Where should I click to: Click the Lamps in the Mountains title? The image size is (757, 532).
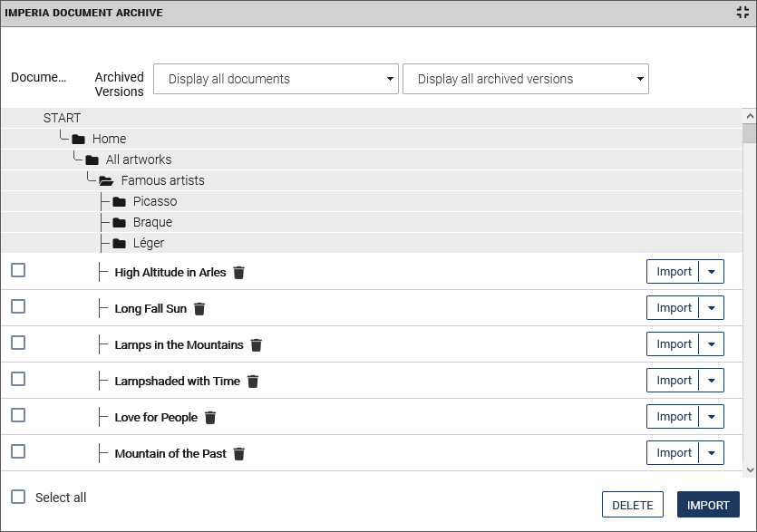[x=179, y=344]
